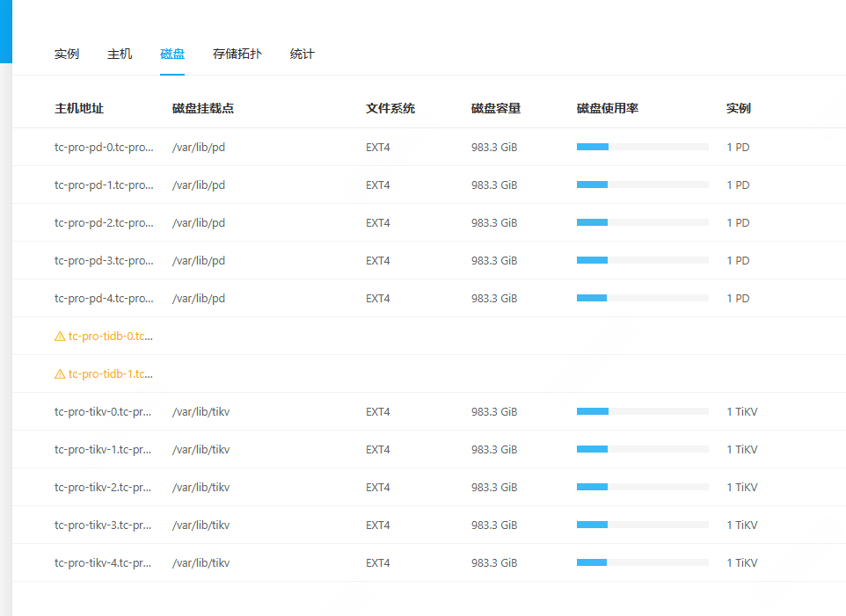Click the 磁盘容量 column header
Viewport: 846px width, 616px height.
496,109
